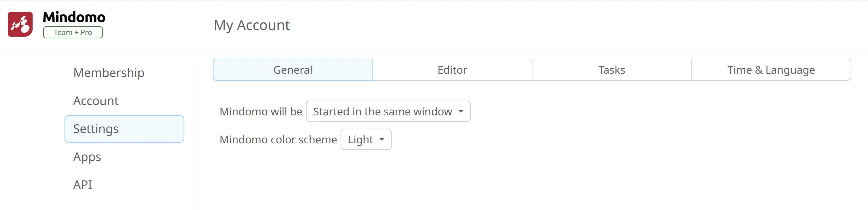Click the Team + Pro plan badge

73,32
